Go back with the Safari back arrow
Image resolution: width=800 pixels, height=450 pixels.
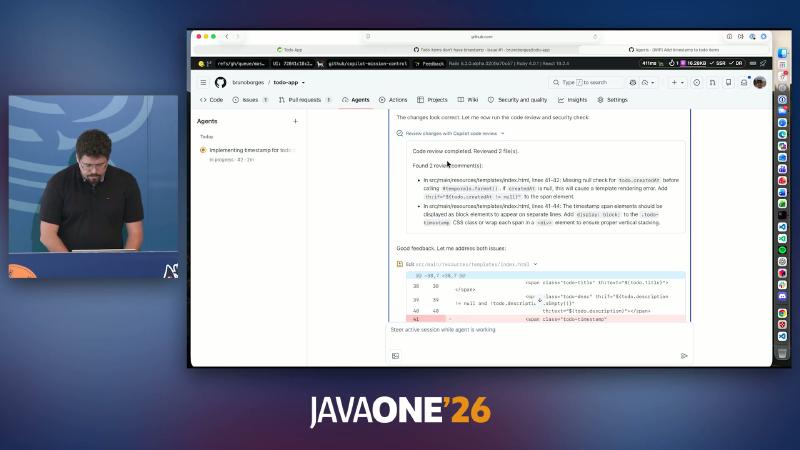pos(227,37)
